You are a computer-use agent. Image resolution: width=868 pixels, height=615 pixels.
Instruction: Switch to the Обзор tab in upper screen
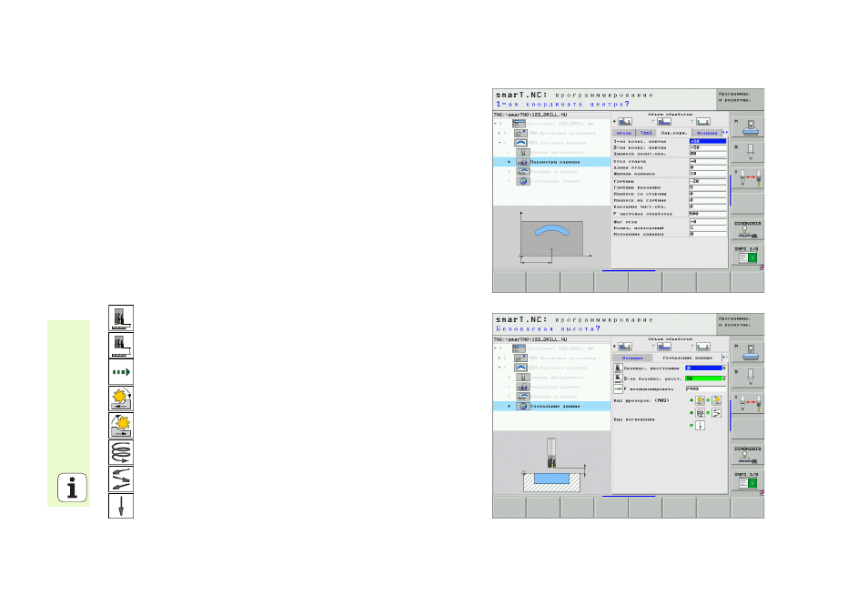(624, 133)
